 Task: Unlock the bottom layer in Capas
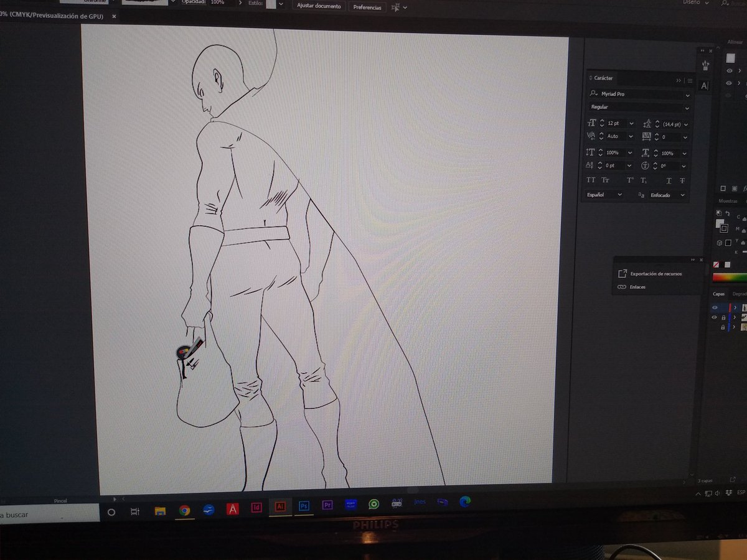click(x=723, y=327)
